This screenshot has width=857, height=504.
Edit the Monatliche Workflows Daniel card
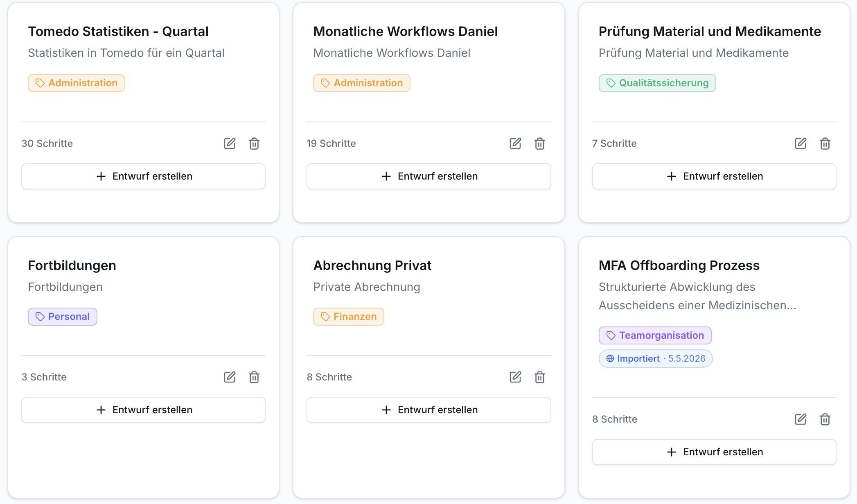[515, 144]
